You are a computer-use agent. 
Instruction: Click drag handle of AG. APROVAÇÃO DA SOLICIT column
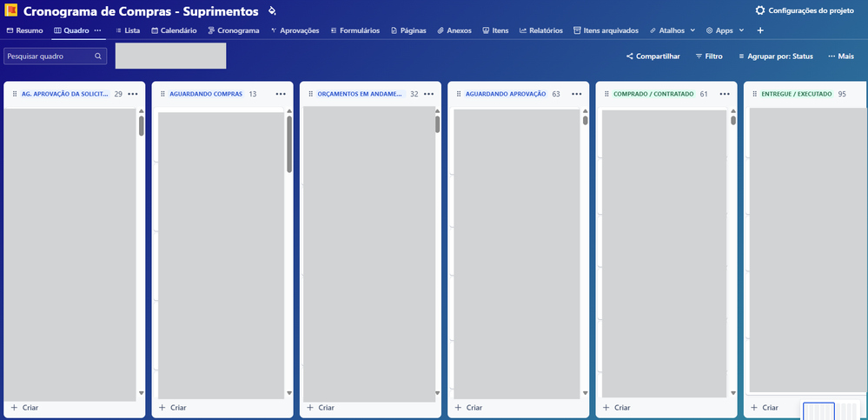[x=14, y=94]
